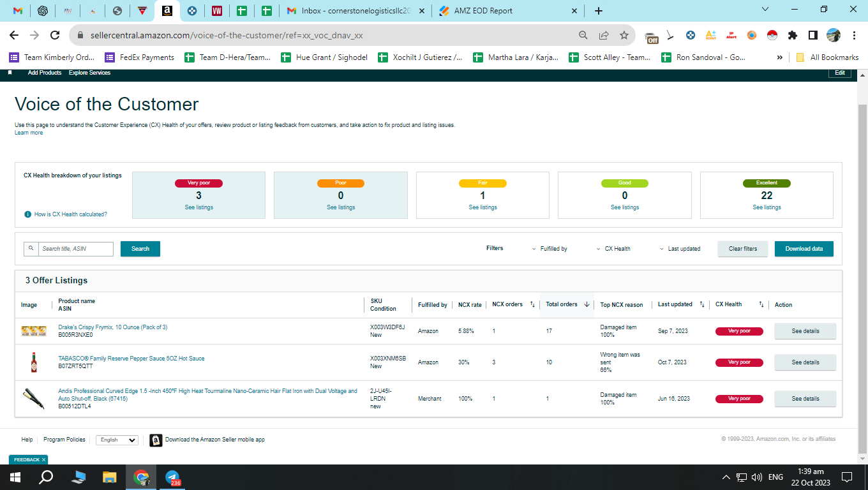Open File Explorer from the taskbar

pyautogui.click(x=110, y=477)
